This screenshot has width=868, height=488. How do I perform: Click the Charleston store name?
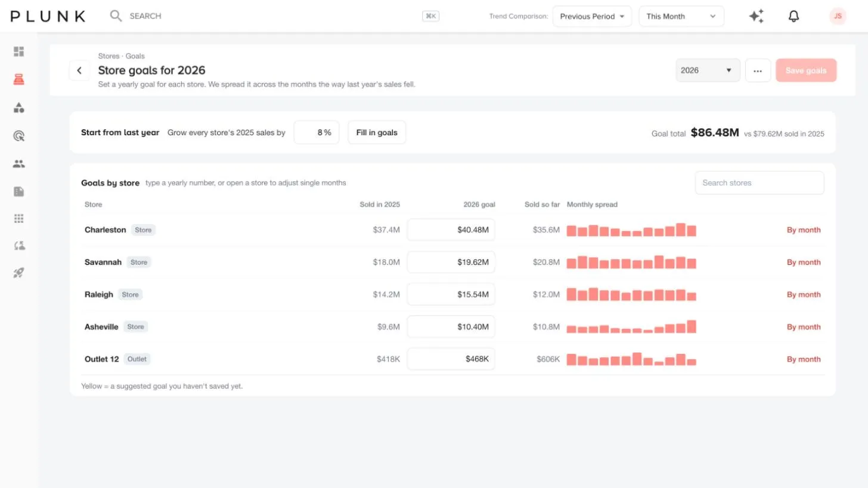pyautogui.click(x=106, y=230)
